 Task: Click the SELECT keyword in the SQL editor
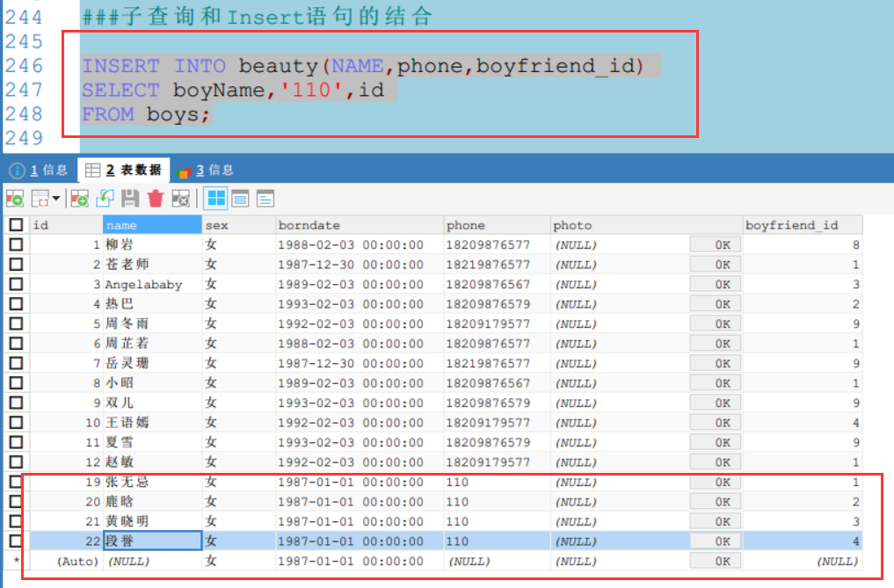click(x=121, y=91)
